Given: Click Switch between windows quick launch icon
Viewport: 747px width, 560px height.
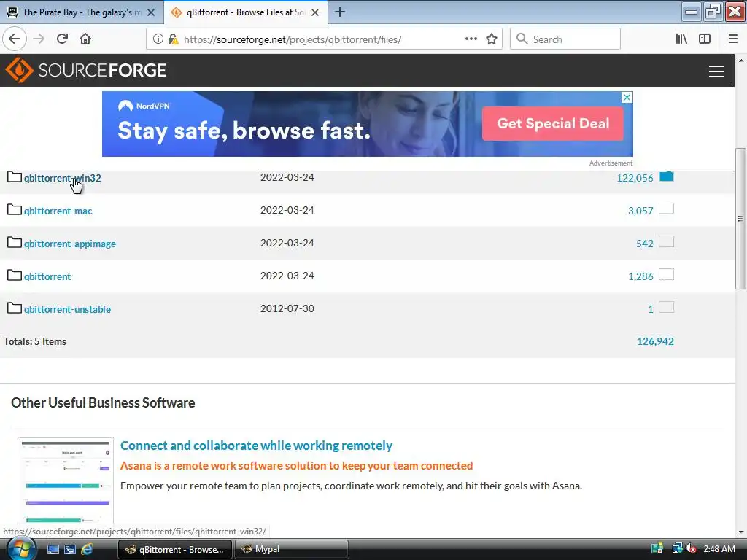Looking at the screenshot, I should (x=70, y=550).
